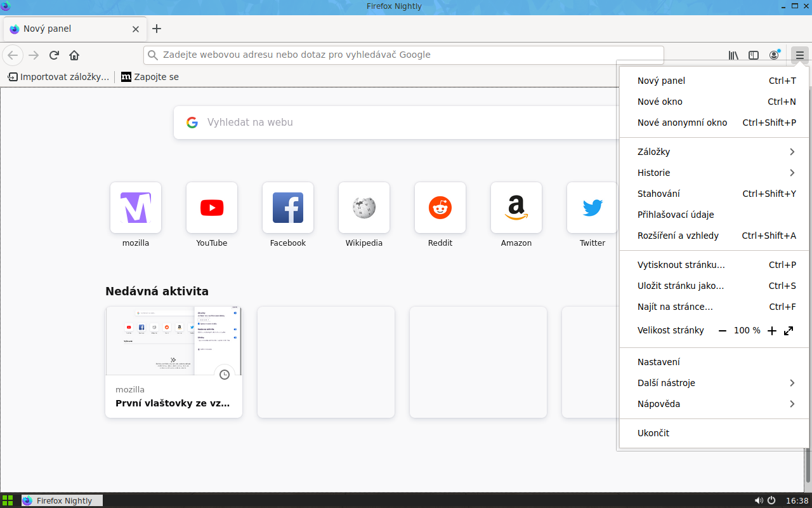Open the Library icon in toolbar

pyautogui.click(x=733, y=55)
